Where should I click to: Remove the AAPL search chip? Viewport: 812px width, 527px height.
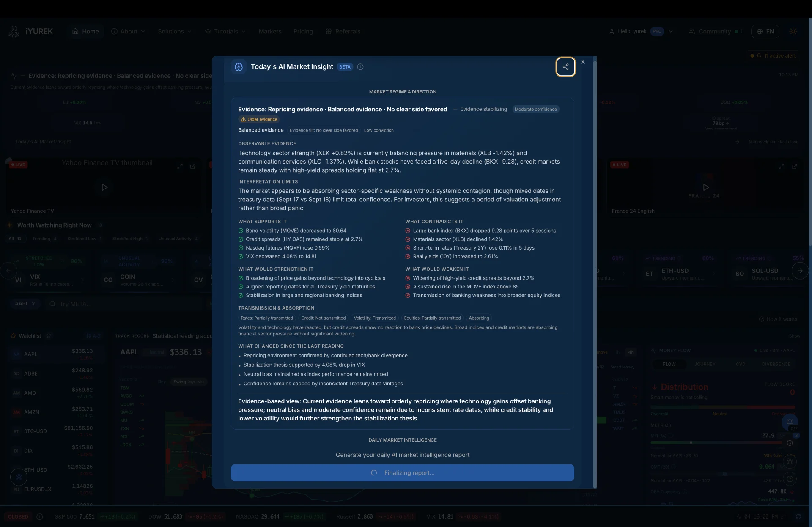[33, 304]
